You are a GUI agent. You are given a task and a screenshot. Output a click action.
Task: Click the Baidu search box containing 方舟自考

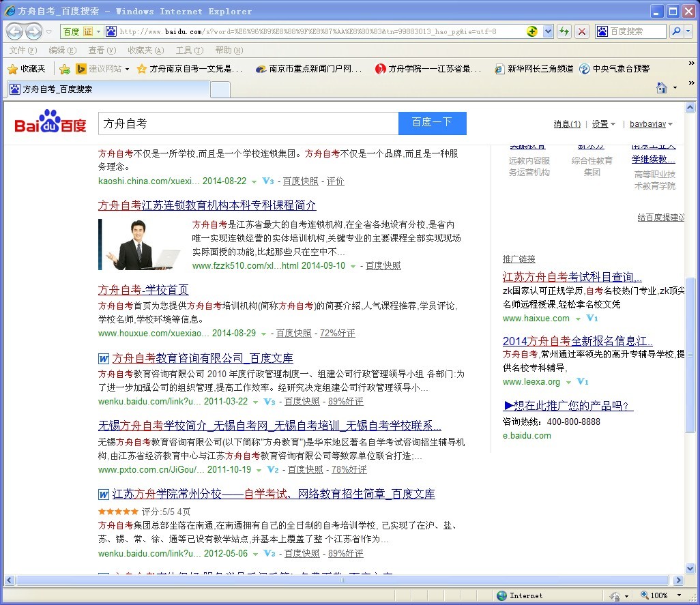pyautogui.click(x=248, y=123)
